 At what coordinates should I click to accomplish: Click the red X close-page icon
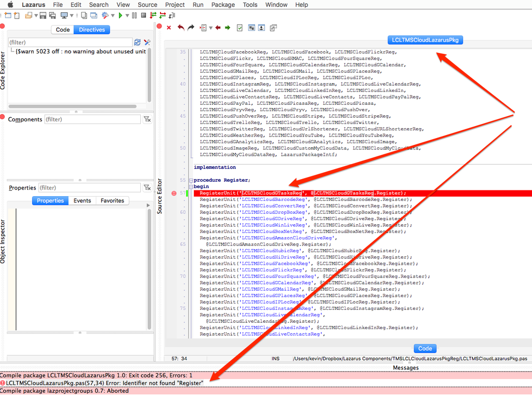point(169,28)
